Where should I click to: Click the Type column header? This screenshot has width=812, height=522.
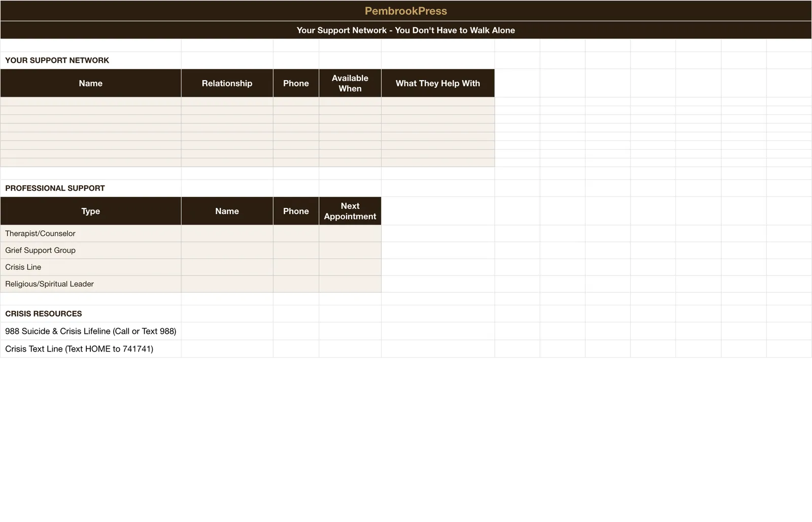click(91, 211)
